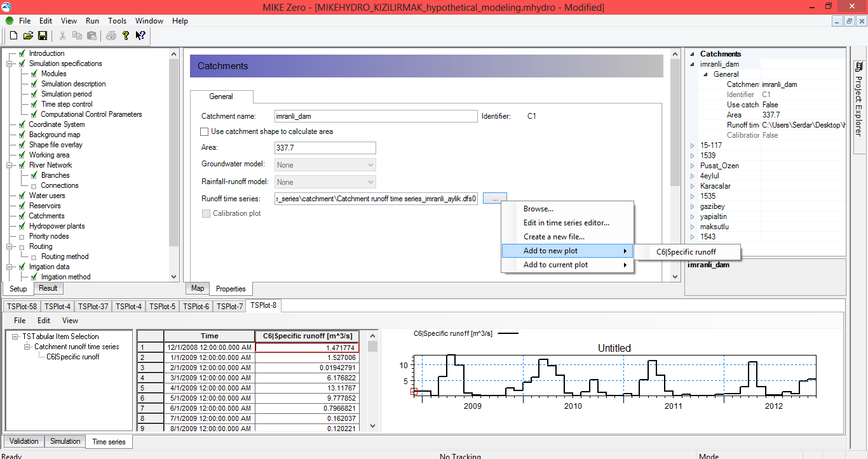Click the New file toolbar icon
The height and width of the screenshot is (459, 868).
click(13, 36)
